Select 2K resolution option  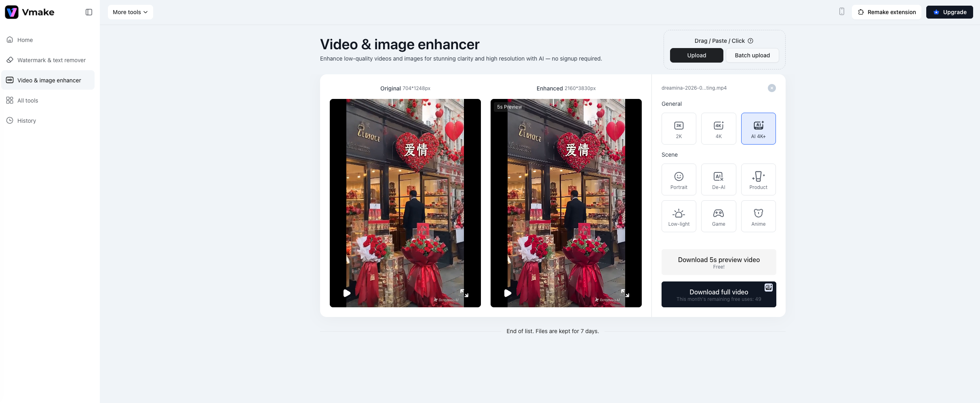click(679, 128)
